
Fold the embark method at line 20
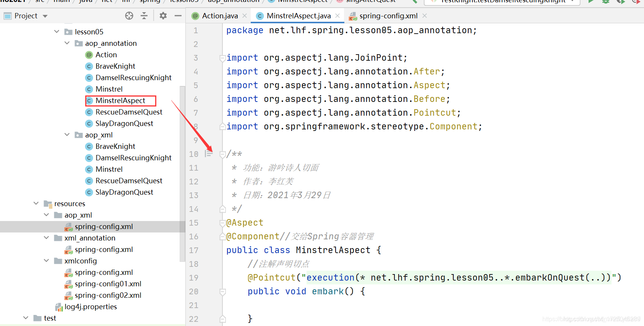coord(222,292)
